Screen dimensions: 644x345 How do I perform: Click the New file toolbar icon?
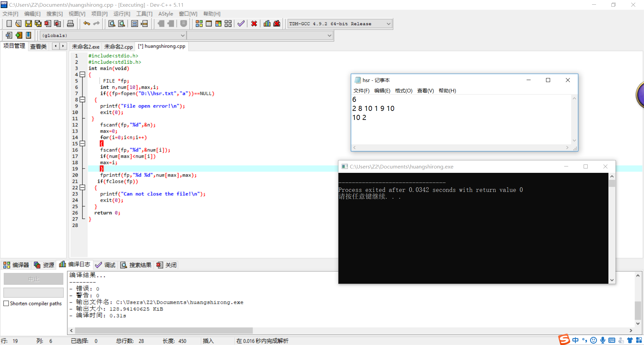tap(9, 23)
